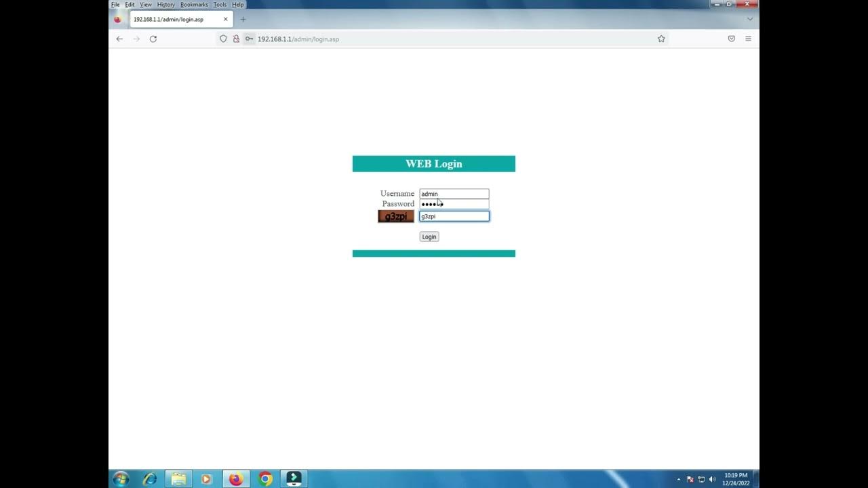Open the list all tabs dropdown
This screenshot has height=488, width=868.
(x=750, y=19)
